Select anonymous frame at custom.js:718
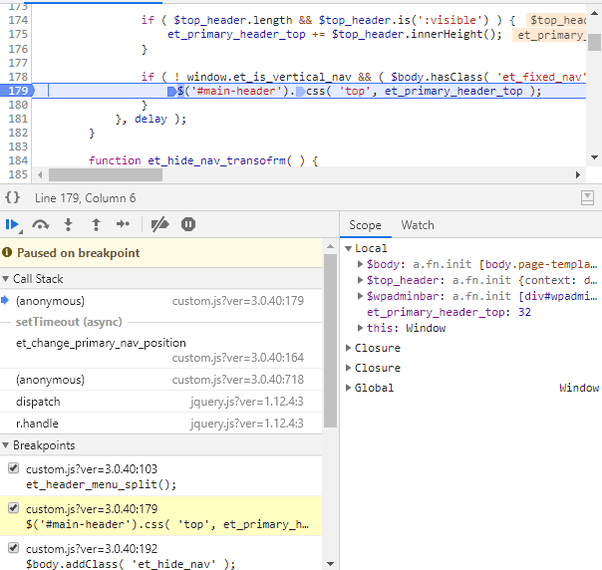The image size is (602, 570). [161, 380]
